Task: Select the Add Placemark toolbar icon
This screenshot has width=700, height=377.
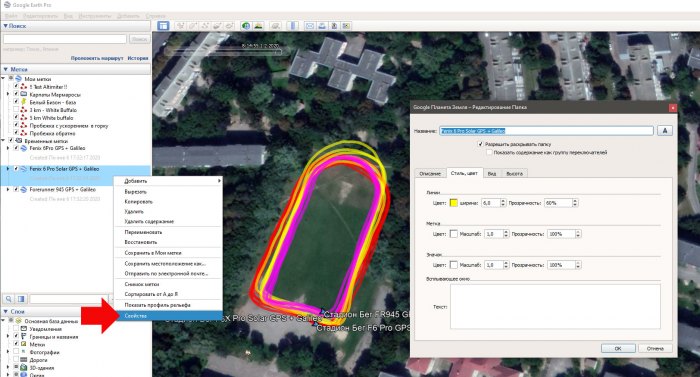Action: [x=180, y=26]
